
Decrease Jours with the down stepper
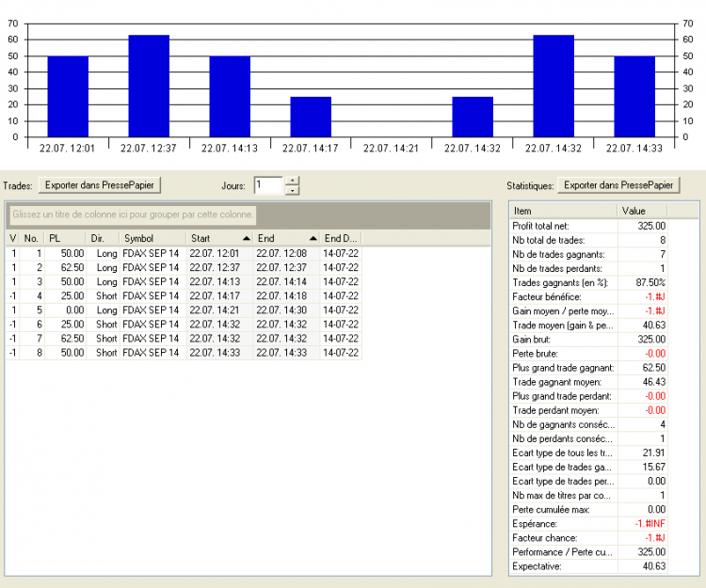(x=292, y=190)
